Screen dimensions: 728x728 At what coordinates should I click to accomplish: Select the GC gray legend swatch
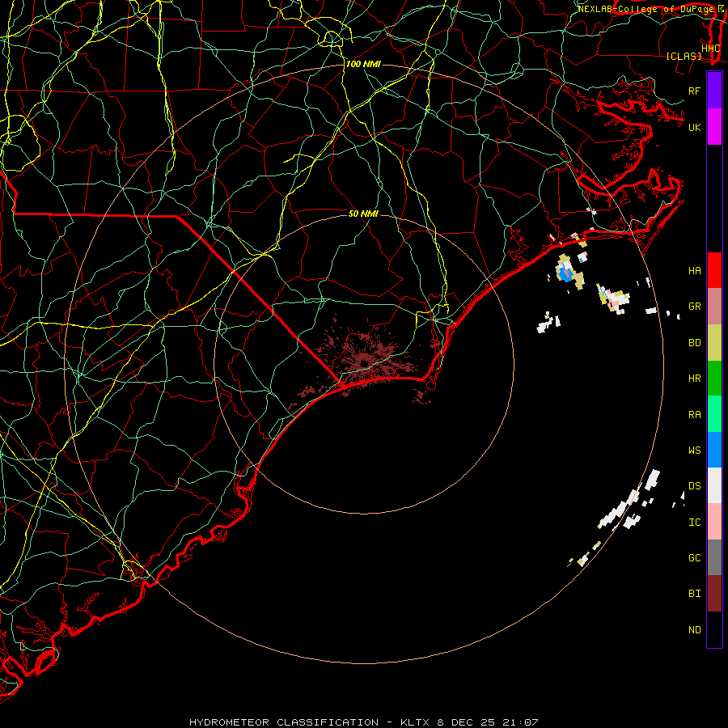pos(714,557)
